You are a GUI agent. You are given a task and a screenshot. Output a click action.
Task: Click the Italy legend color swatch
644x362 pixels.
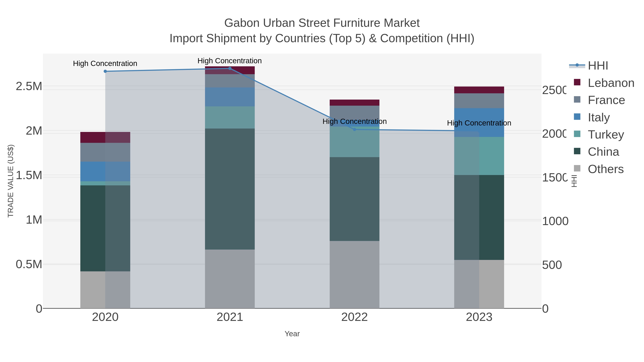(577, 117)
